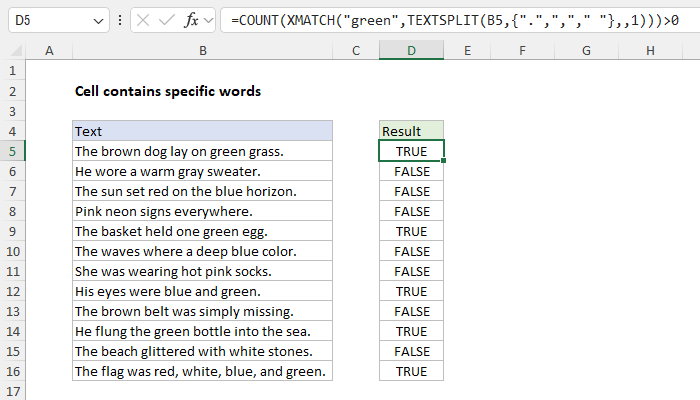The image size is (700, 400).
Task: Select column E header
Action: pos(467,50)
